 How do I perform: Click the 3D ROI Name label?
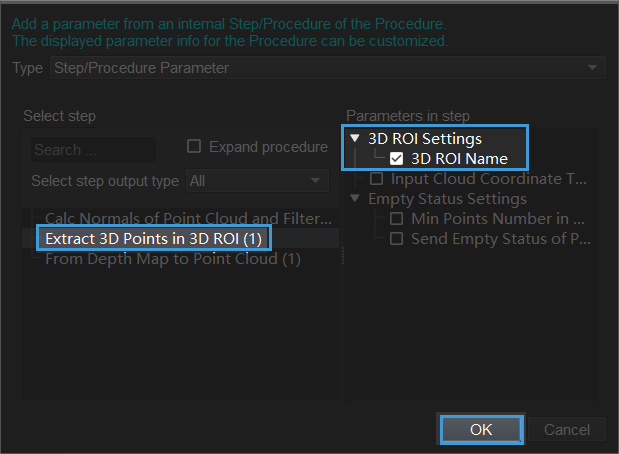click(x=459, y=159)
